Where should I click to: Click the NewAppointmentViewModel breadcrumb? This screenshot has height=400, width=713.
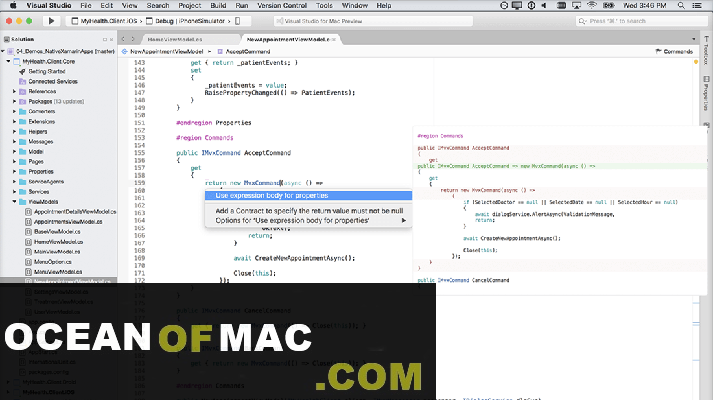click(x=162, y=51)
